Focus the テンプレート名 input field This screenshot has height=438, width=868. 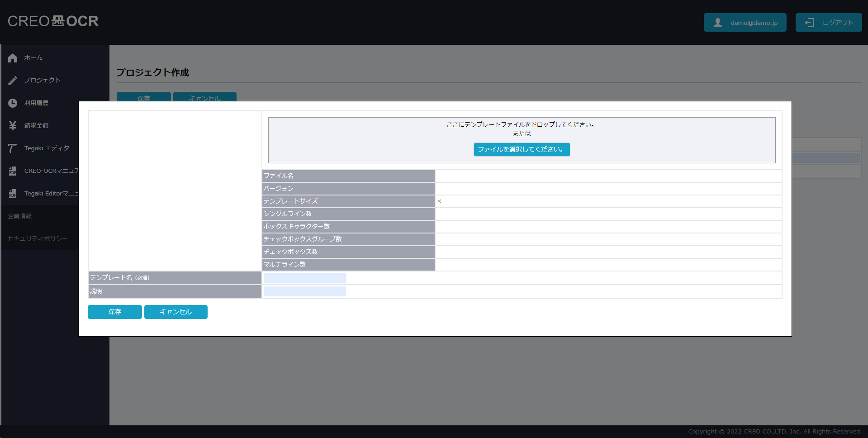[x=304, y=278]
